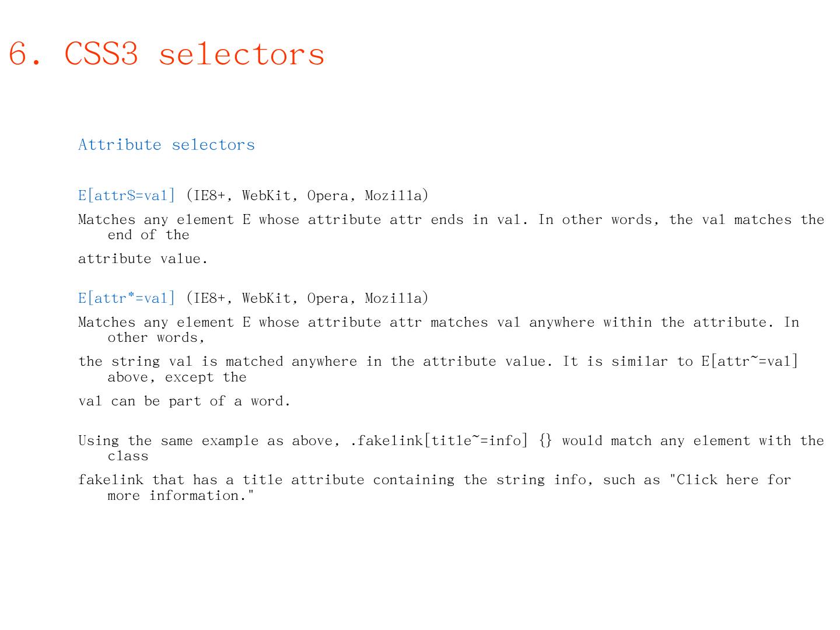Click the inline E[attr~=val] text
Viewport: 840px width, 630px height.
click(x=750, y=362)
